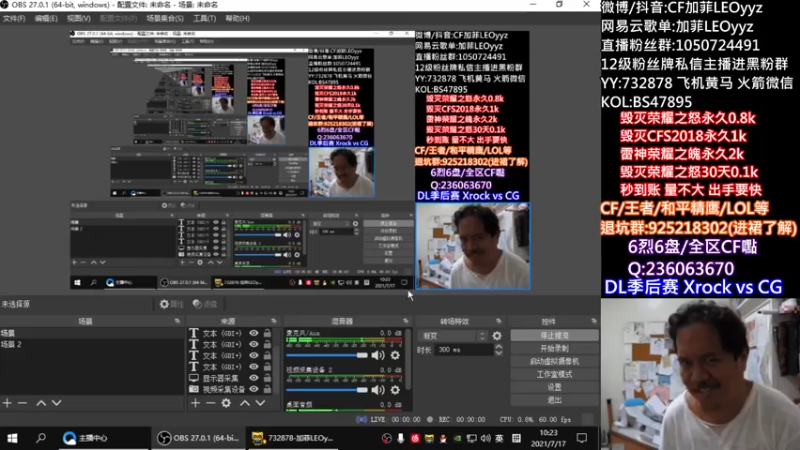Screen dimensions: 800x450
Task: Move the scene down in the list
Action: click(x=56, y=403)
